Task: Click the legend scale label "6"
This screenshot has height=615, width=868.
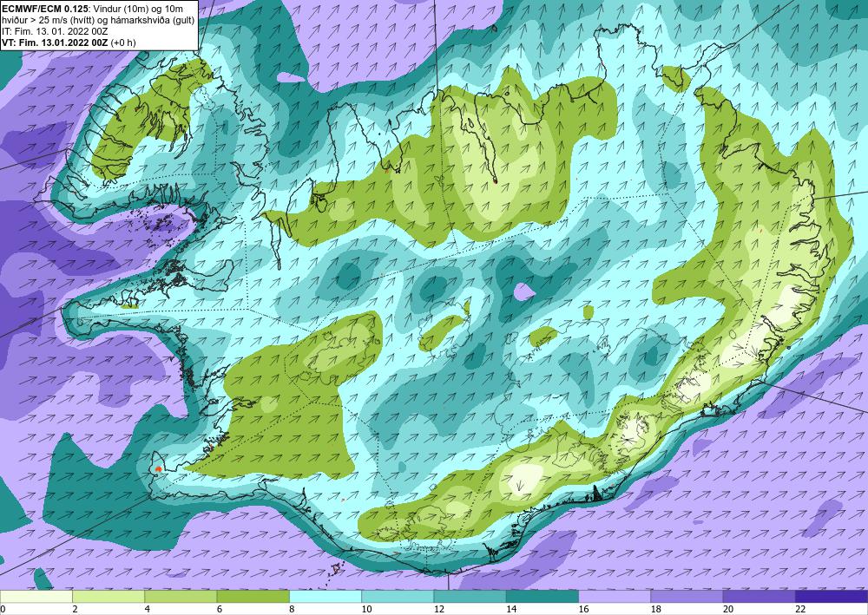Action: (220, 609)
